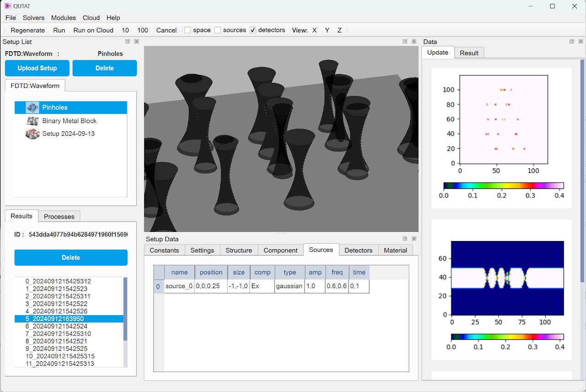Viewport: 586px width, 392px height.
Task: Float the Setup List panel
Action: tap(128, 42)
